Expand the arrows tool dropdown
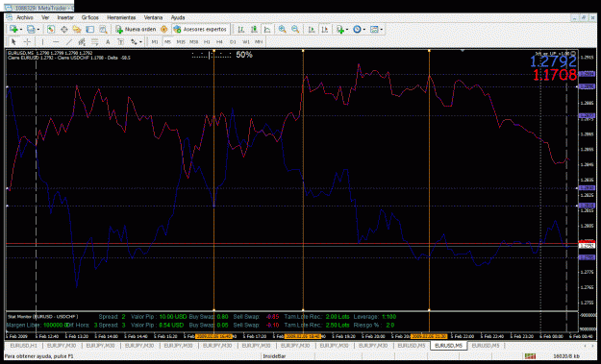The image size is (601, 364). (x=140, y=41)
